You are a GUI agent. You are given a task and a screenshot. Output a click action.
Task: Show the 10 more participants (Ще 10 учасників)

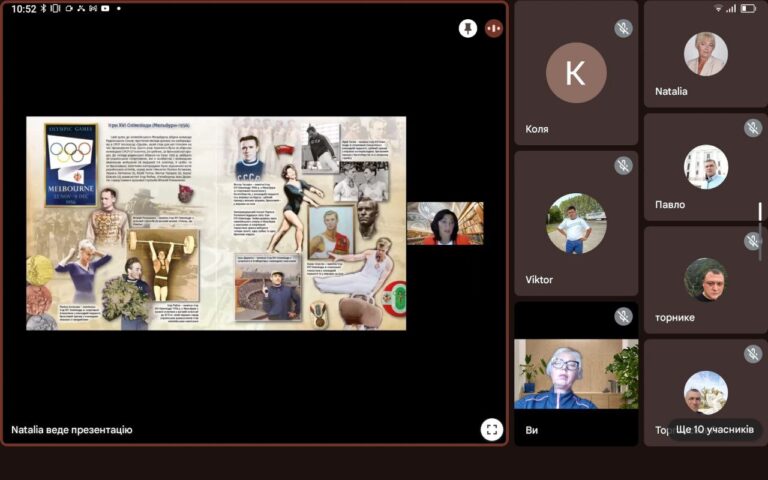[715, 430]
